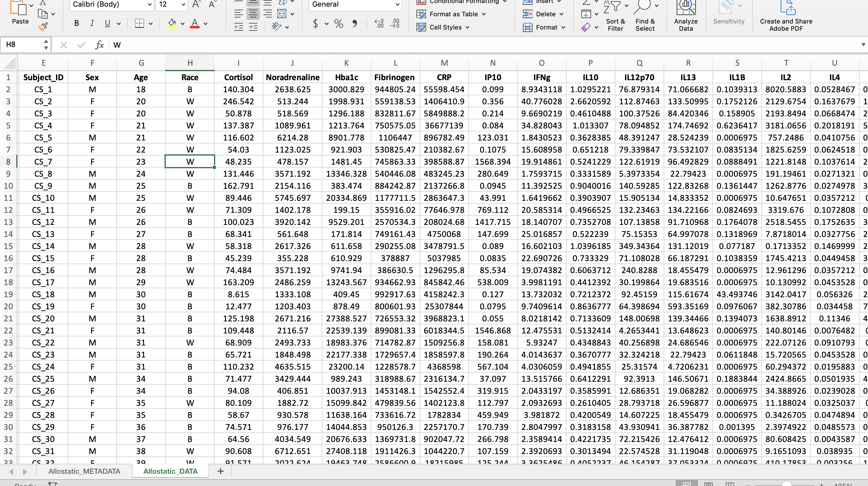
Task: Click the Percent Style icon
Action: click(x=338, y=23)
